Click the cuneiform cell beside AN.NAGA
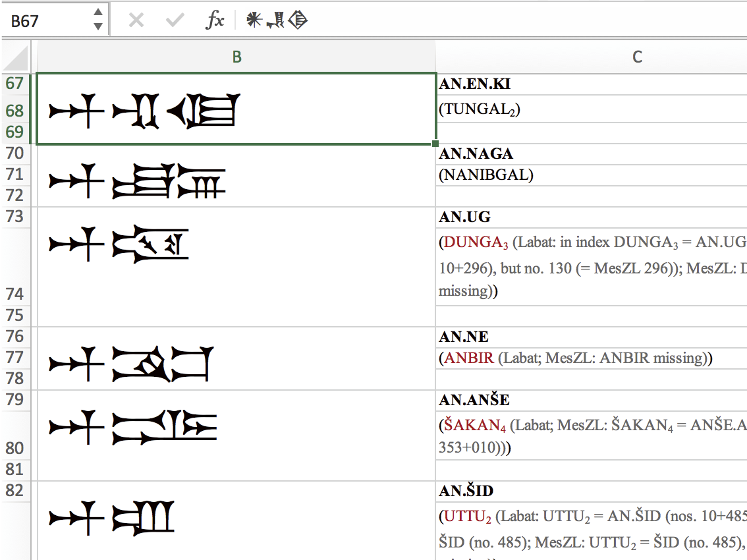747x560 pixels. pos(236,175)
